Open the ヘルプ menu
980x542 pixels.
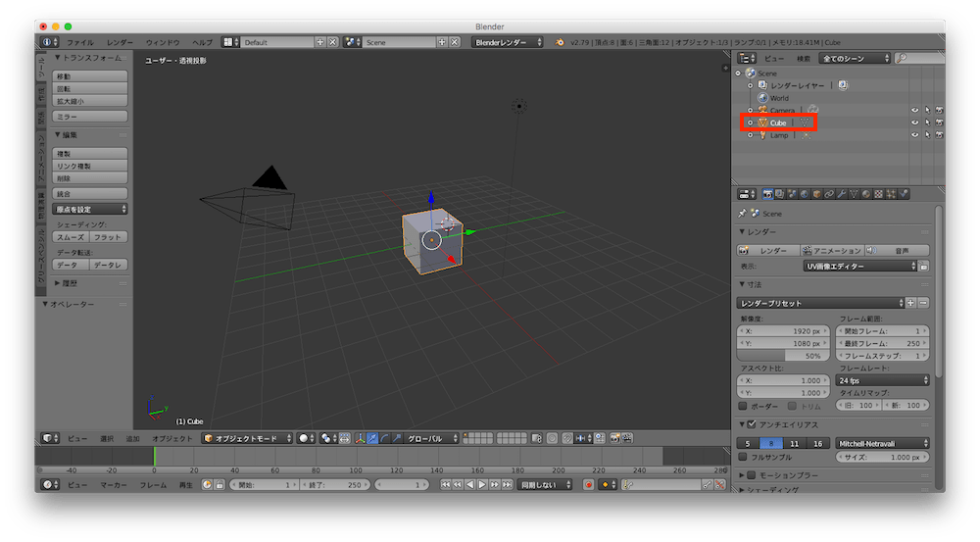[202, 42]
